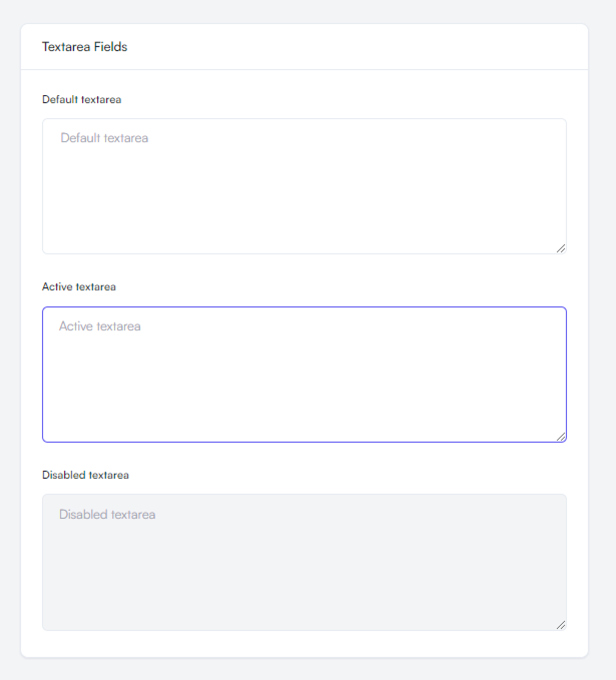Click the divider line under the card heading

[x=304, y=70]
